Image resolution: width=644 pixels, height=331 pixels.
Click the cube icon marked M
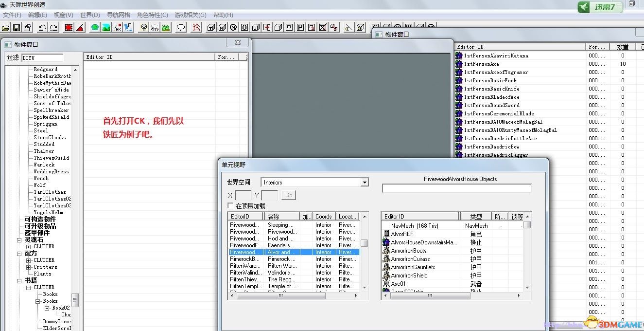pos(222,27)
